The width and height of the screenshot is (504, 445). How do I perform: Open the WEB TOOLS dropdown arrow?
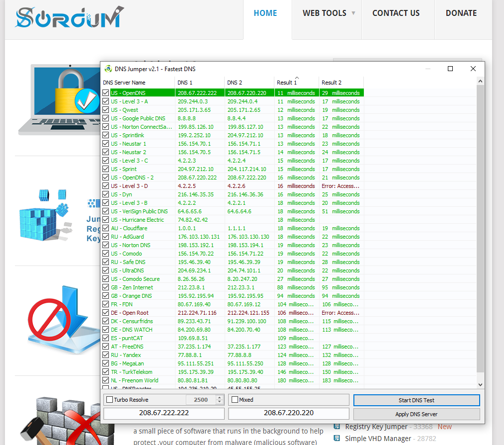[353, 13]
